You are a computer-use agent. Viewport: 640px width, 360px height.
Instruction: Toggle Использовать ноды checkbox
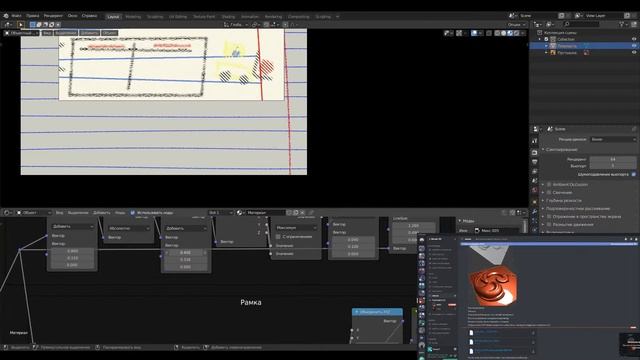[133, 213]
